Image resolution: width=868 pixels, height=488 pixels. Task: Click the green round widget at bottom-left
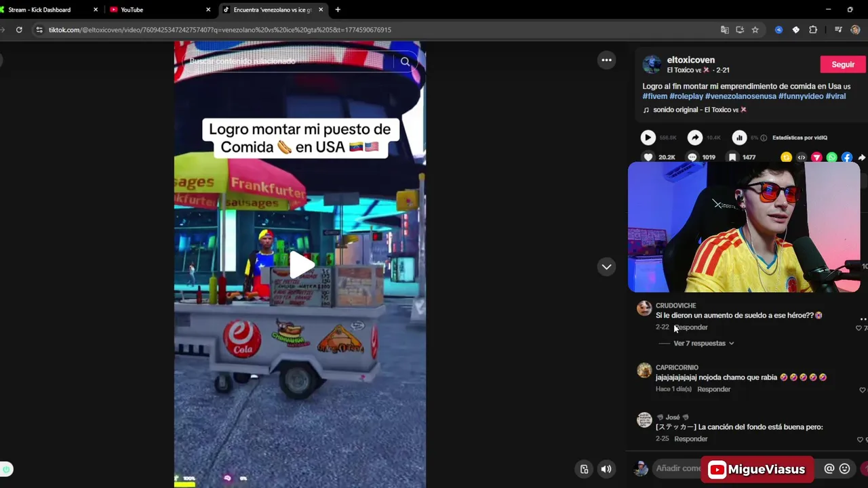pos(6,469)
